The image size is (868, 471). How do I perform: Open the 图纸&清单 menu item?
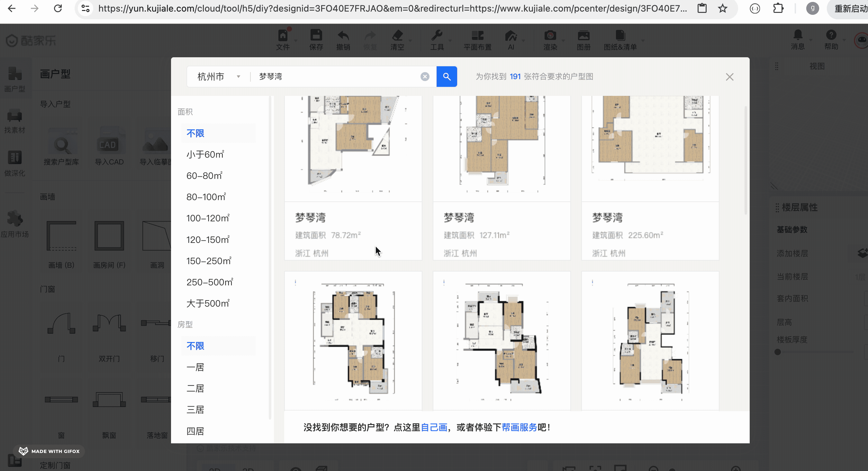(620, 40)
